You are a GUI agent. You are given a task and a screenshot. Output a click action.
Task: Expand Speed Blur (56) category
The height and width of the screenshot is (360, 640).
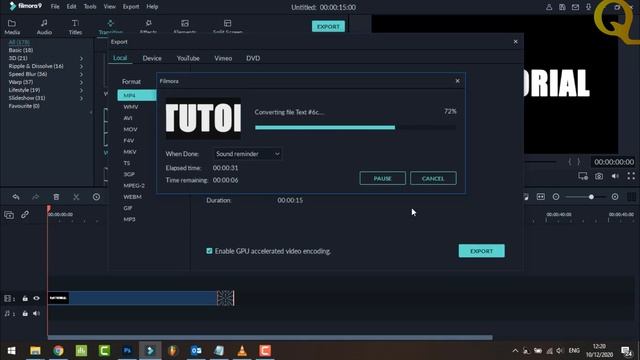(x=81, y=74)
